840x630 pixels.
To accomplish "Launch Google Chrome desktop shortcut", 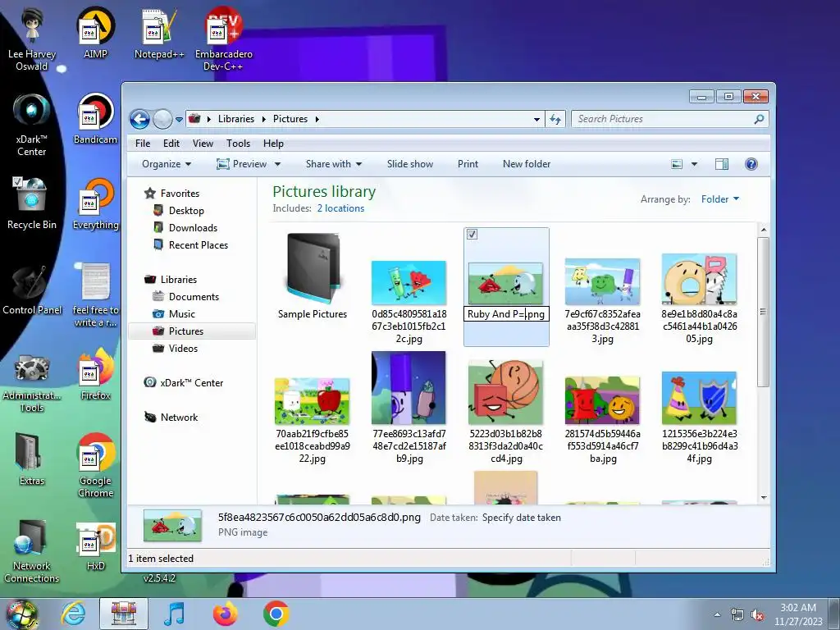I will pos(95,465).
